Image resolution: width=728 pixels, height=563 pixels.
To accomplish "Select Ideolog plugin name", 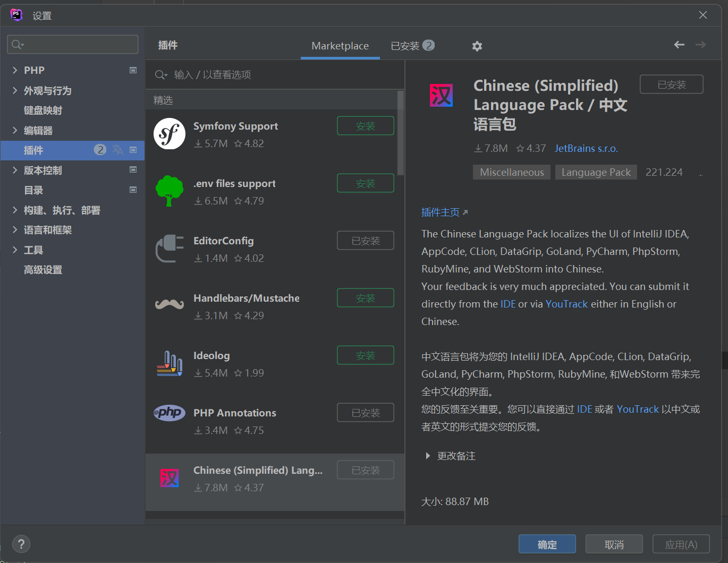I will point(211,355).
